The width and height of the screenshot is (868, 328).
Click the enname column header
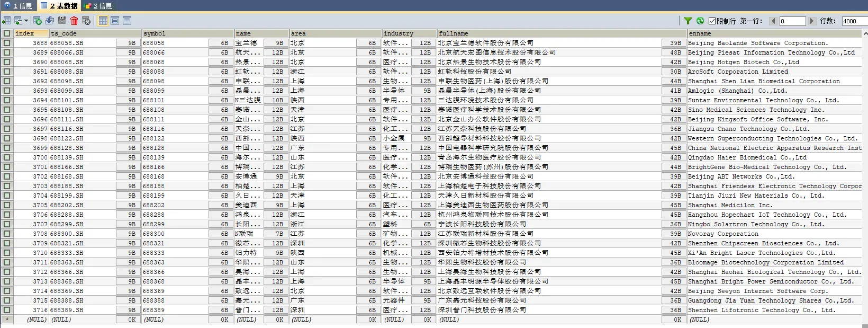775,33
